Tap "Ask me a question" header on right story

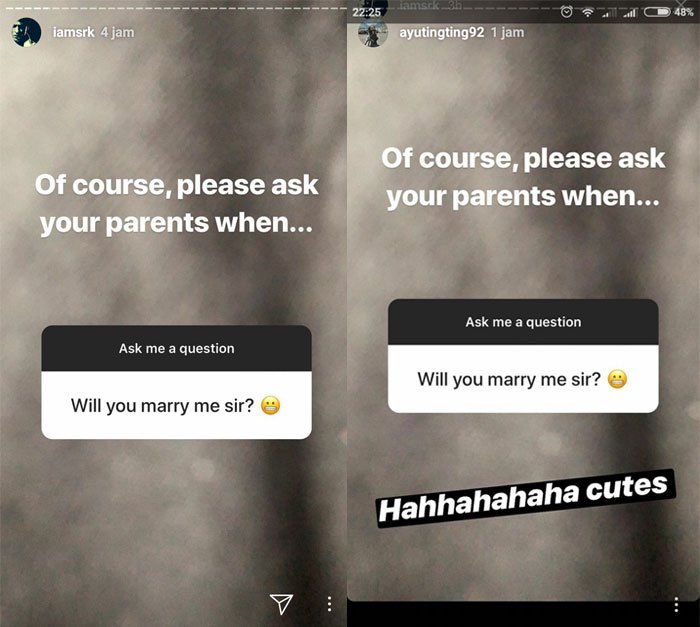[523, 322]
